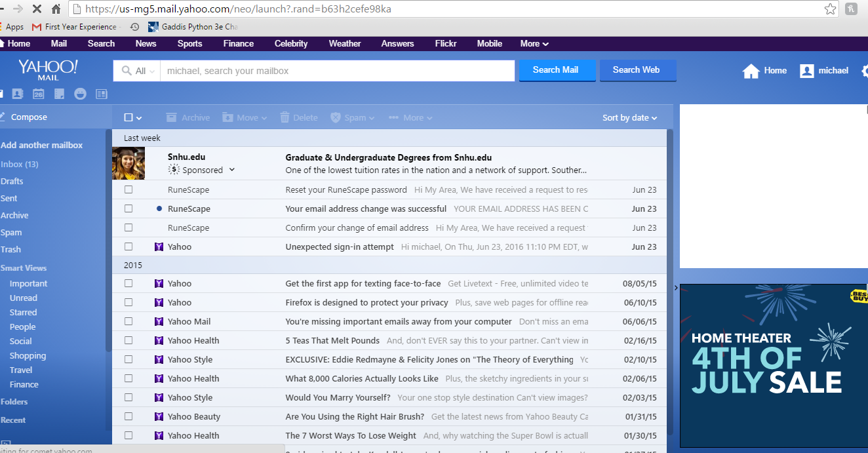The image size is (868, 453).
Task: Expand the select-all checkbox dropdown arrow
Action: pyautogui.click(x=139, y=118)
